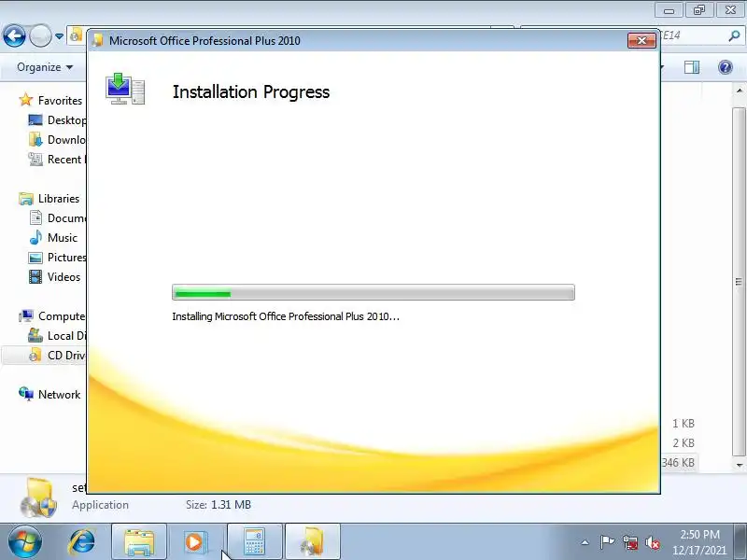The width and height of the screenshot is (747, 560).
Task: Launch Internet Explorer from the taskbar
Action: pos(81,542)
